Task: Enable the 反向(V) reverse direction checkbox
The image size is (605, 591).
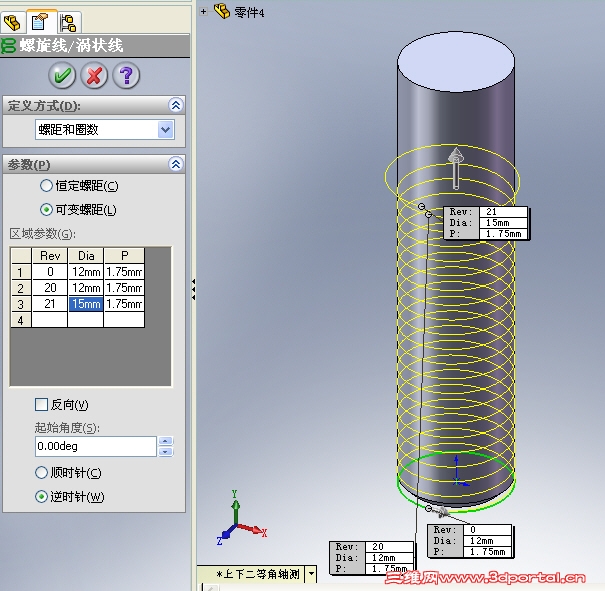Action: [x=41, y=405]
